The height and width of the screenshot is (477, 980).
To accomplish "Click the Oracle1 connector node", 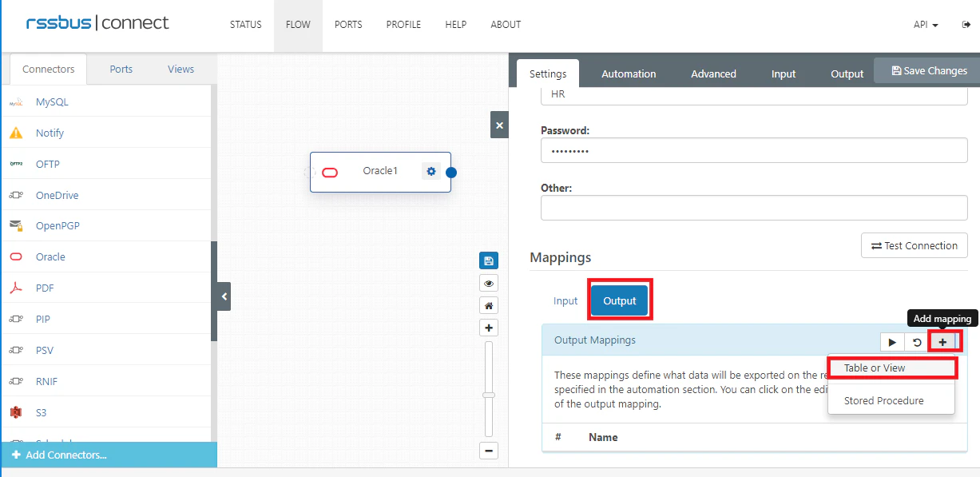I will 380,172.
